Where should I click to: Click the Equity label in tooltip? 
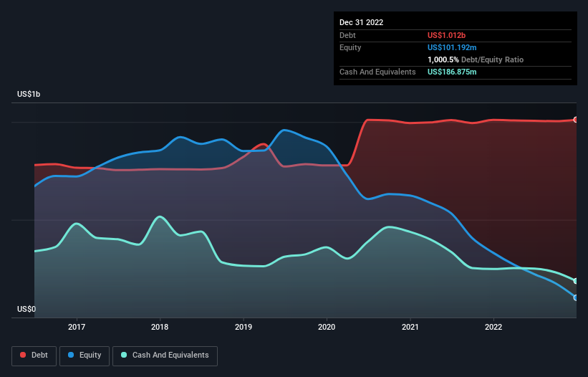click(x=350, y=47)
